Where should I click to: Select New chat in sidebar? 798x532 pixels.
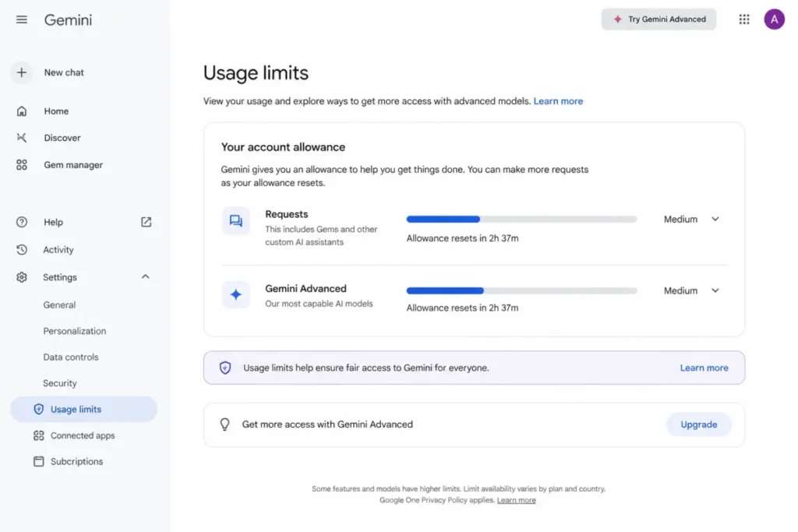click(64, 72)
